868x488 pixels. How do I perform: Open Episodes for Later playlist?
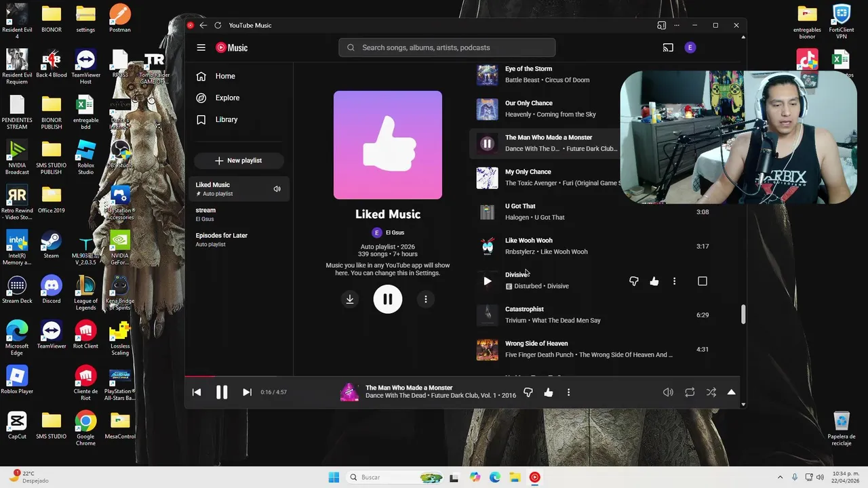tap(239, 239)
